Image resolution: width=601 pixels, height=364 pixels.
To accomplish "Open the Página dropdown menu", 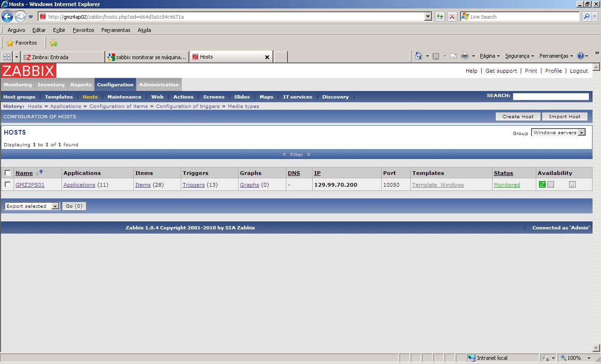I will click(489, 56).
